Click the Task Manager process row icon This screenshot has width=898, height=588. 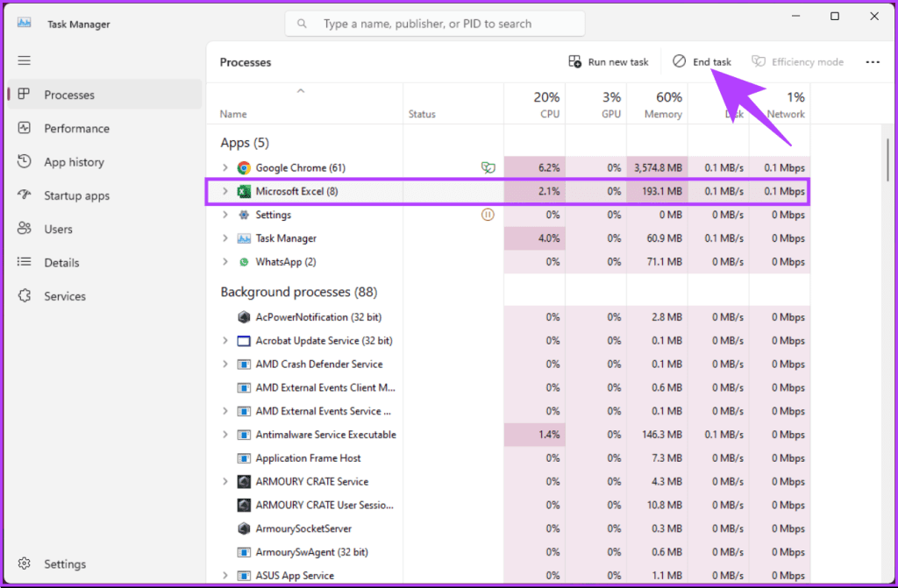click(x=244, y=238)
